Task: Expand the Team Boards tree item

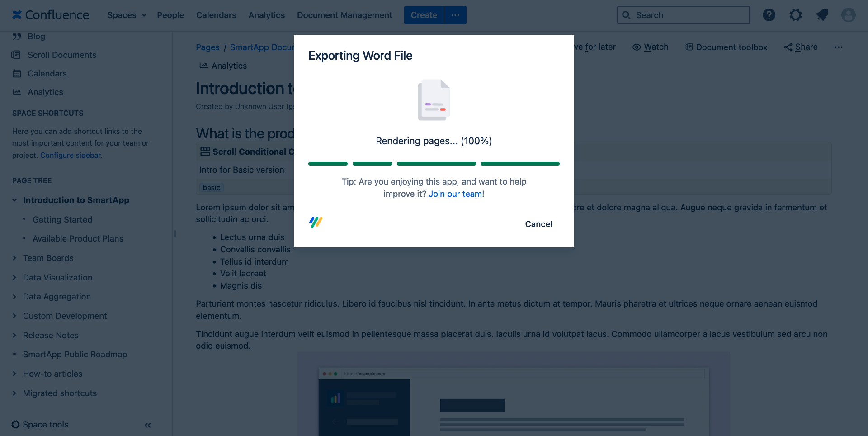Action: 14,258
